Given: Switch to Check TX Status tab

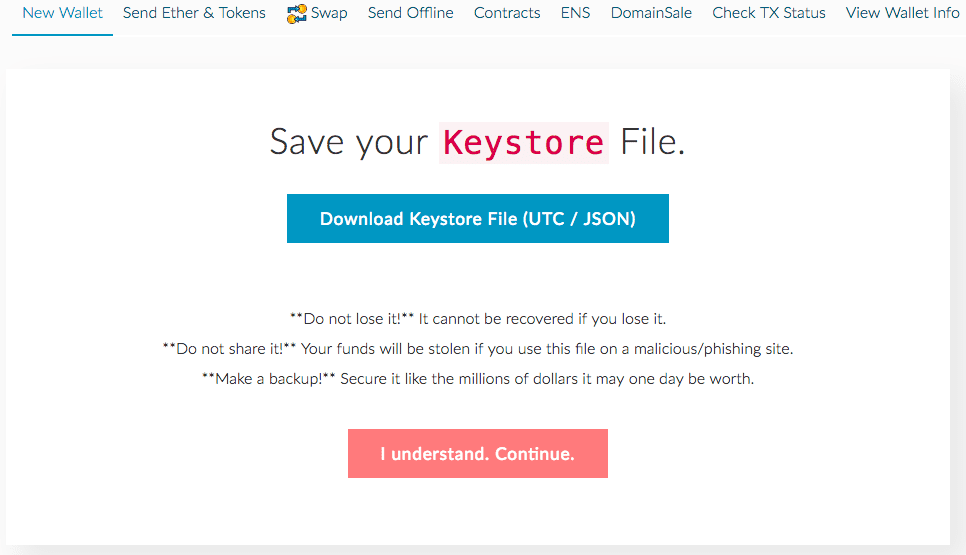Looking at the screenshot, I should 769,13.
